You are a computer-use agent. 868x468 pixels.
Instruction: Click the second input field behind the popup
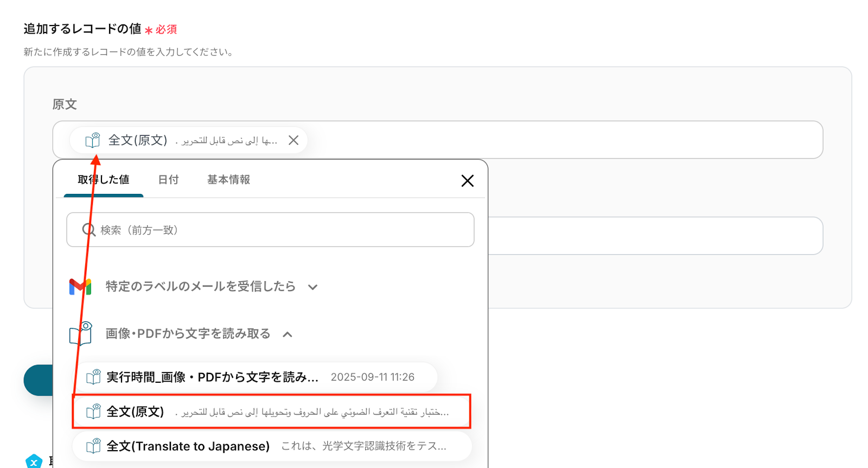[x=655, y=236]
